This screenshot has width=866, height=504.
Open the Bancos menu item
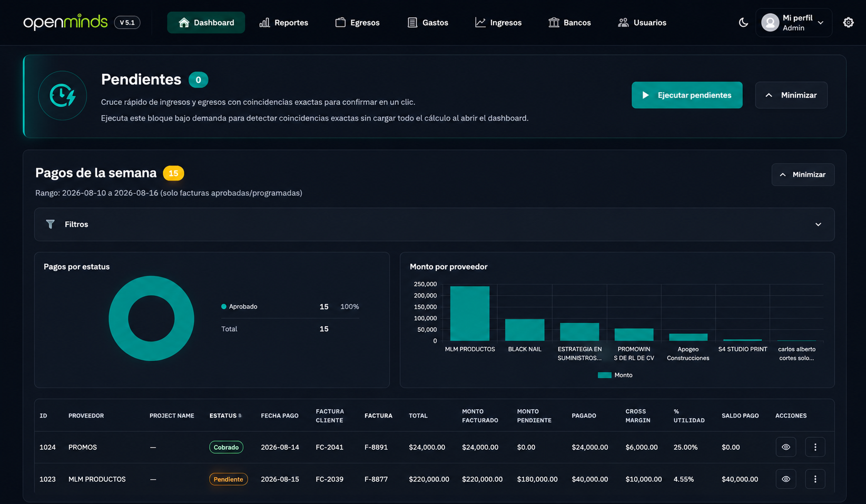tap(569, 23)
